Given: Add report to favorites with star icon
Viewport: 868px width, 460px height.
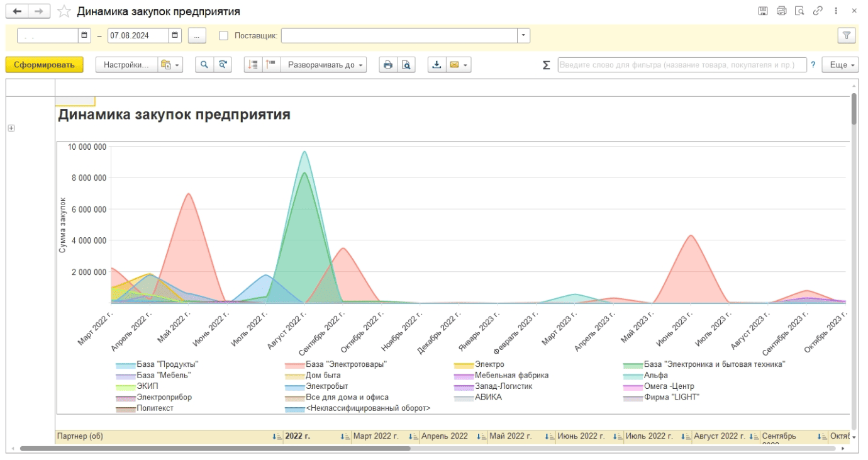Looking at the screenshot, I should click(64, 11).
